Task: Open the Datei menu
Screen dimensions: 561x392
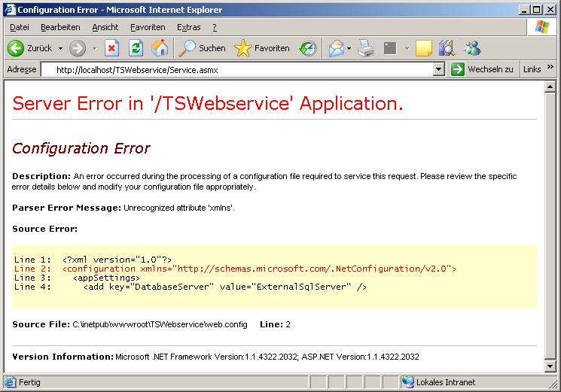Action: (x=20, y=27)
